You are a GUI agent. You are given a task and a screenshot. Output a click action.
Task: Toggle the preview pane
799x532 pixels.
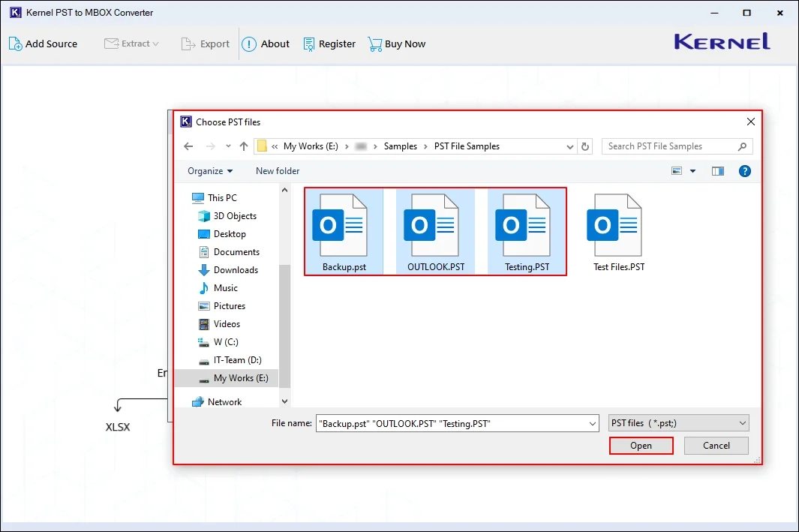point(717,170)
